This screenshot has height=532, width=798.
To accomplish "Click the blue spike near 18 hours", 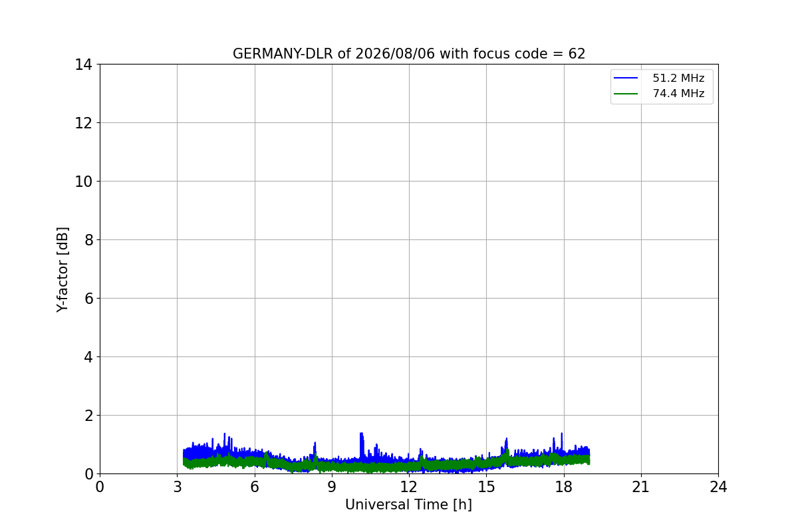I will [561, 442].
